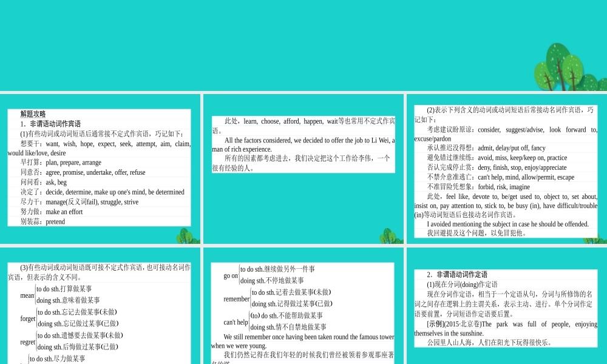Click the line to do sth.遗憾要去做某事(未做)
This screenshot has height=364, width=607.
tap(80, 335)
